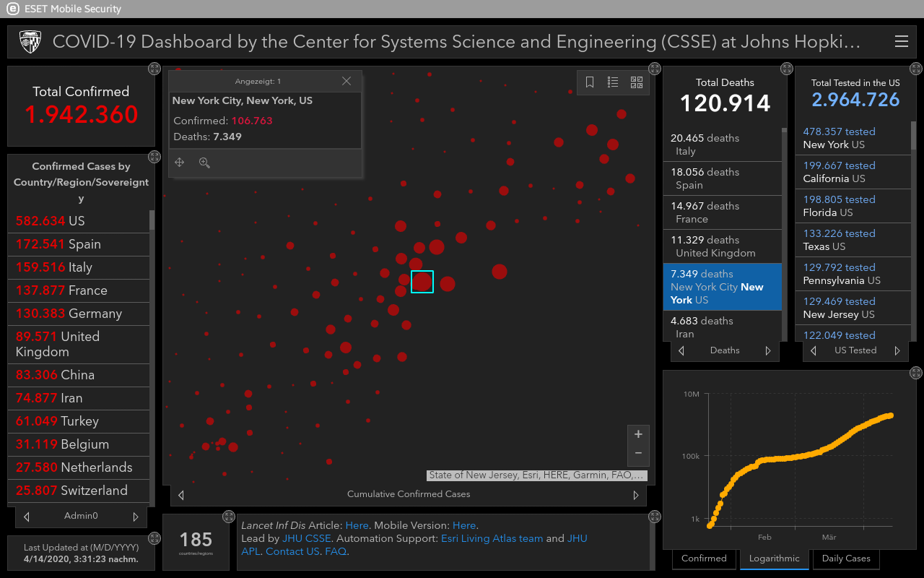Go to next map after Cumulative Confirmed Cases

636,495
